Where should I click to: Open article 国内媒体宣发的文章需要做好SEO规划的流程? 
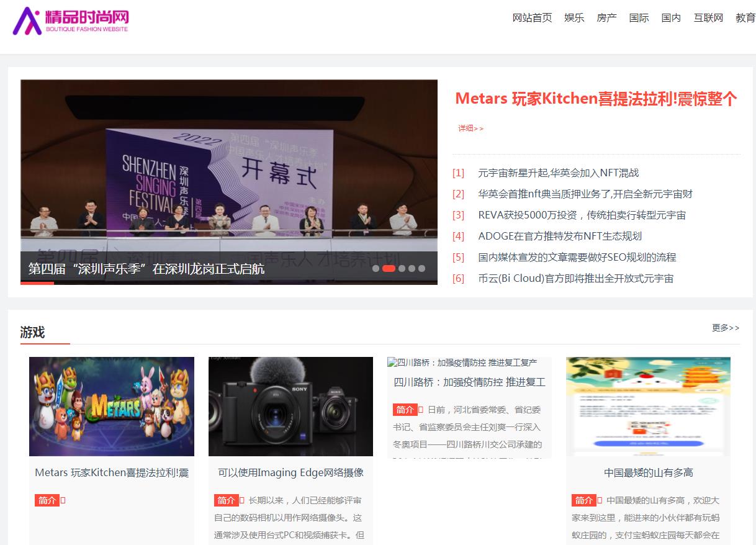pos(577,258)
